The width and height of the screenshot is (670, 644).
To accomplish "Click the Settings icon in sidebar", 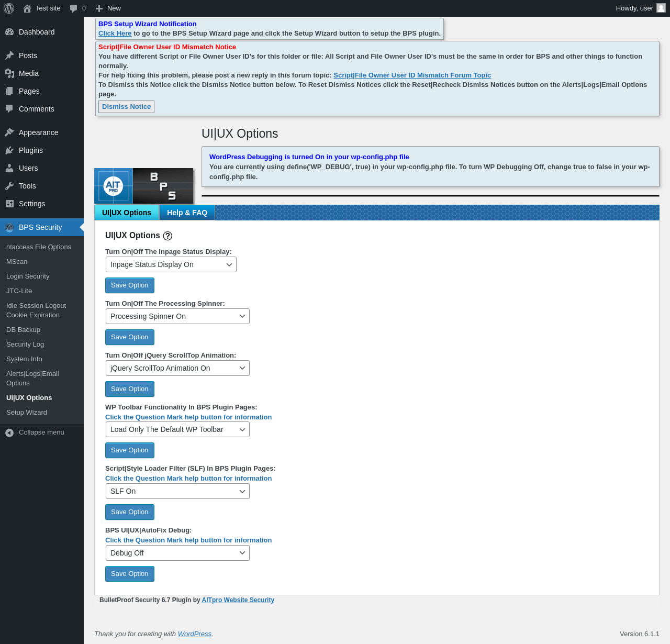I will pyautogui.click(x=9, y=204).
